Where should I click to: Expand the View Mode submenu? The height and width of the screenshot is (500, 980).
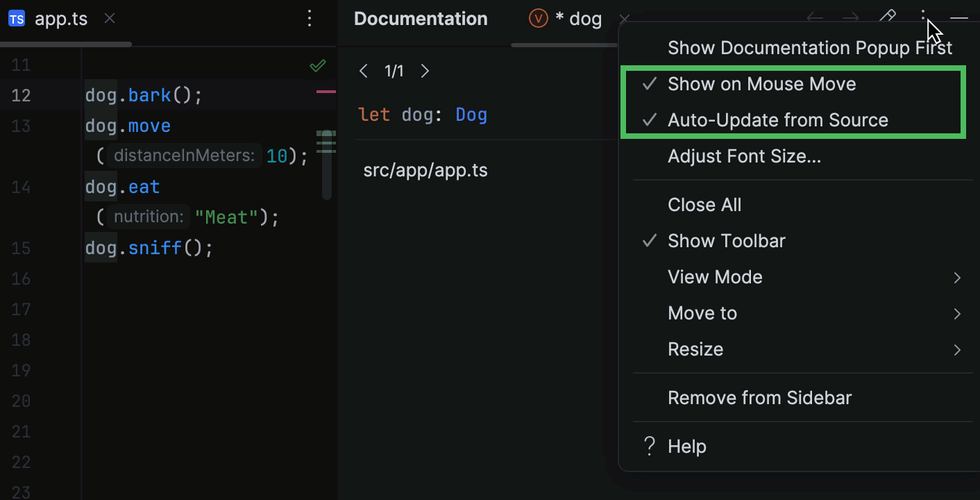715,276
